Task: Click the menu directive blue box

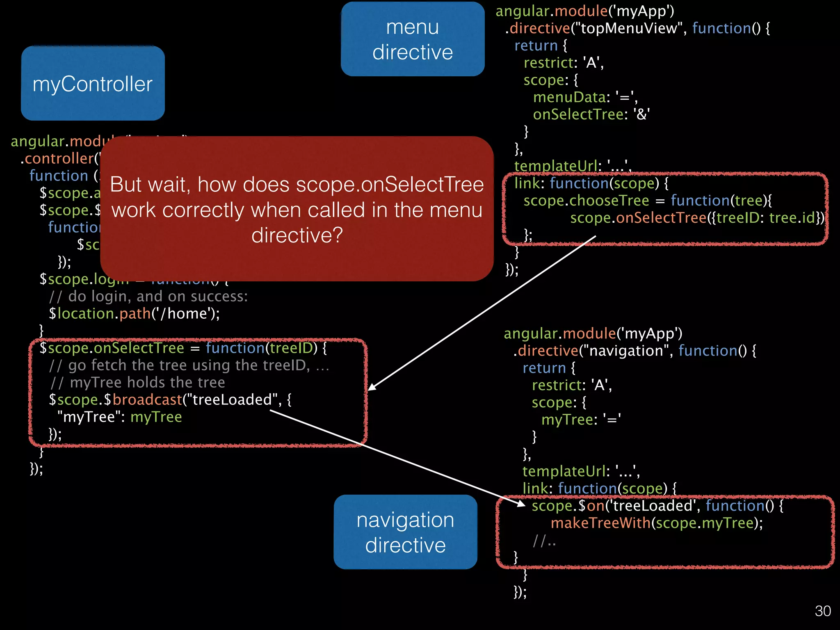Action: 413,39
